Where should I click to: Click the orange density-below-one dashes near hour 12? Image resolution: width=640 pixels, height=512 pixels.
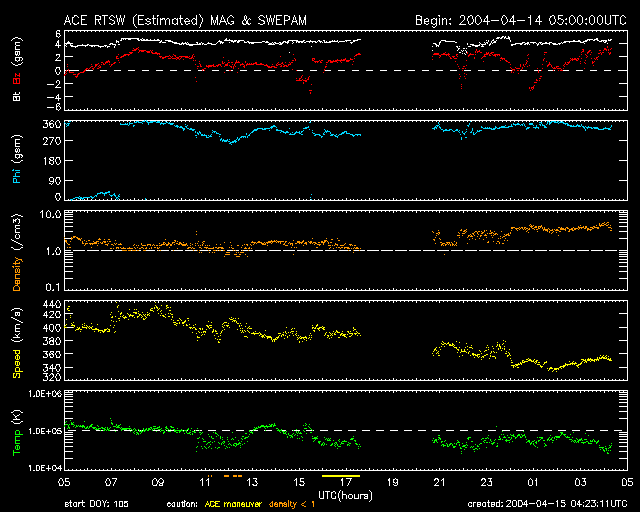pyautogui.click(x=233, y=476)
